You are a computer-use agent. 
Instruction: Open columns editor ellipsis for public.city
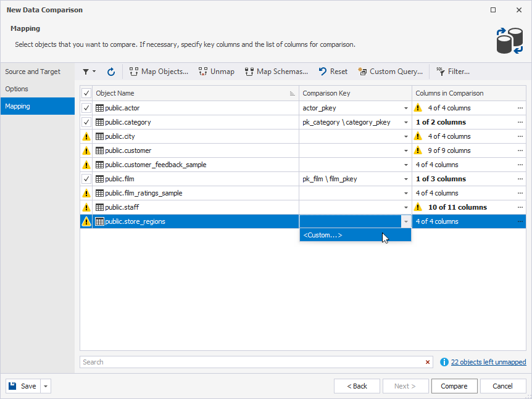(520, 136)
